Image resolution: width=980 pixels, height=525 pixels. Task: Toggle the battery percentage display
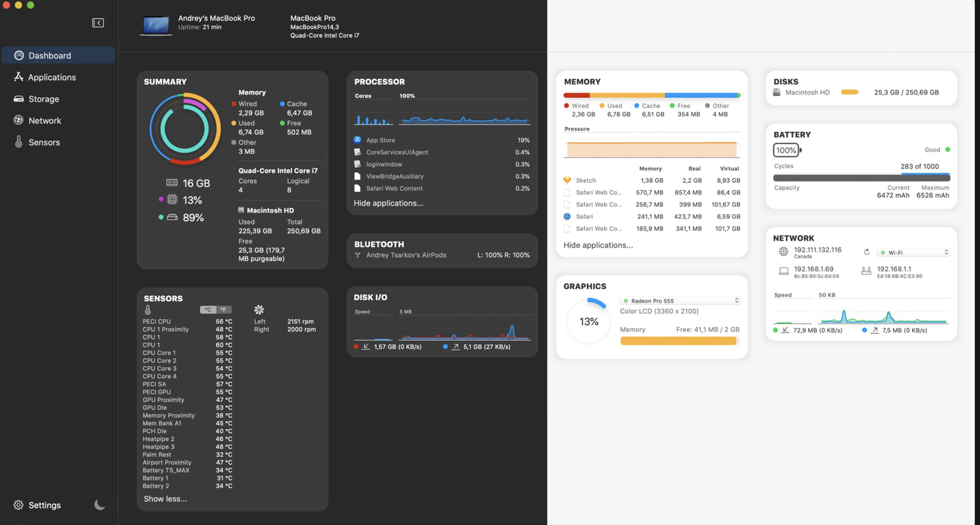787,150
